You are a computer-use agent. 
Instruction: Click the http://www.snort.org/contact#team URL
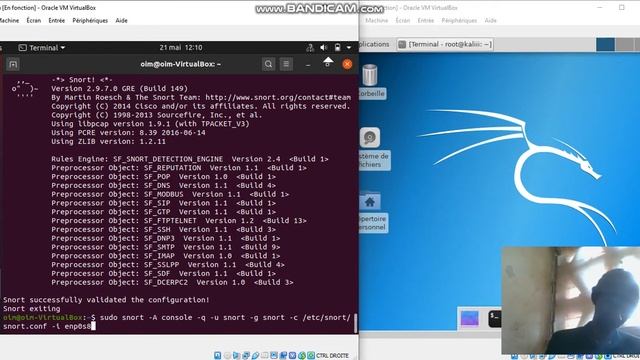(278, 97)
